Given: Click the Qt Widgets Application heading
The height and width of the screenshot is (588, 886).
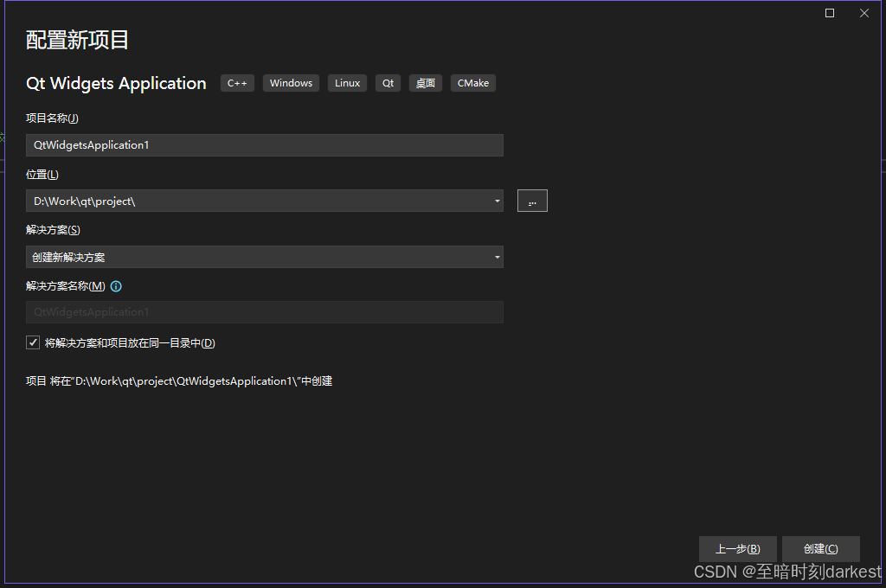Looking at the screenshot, I should click(115, 83).
